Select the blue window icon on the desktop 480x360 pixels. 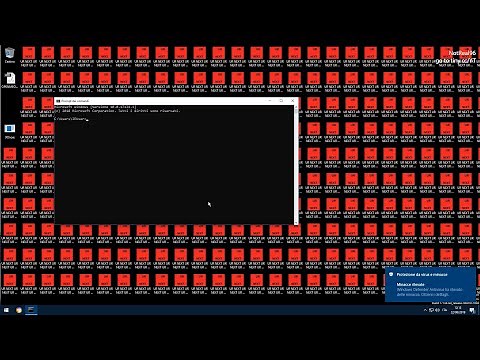coord(10,131)
